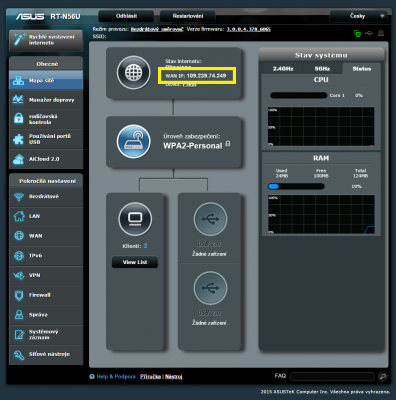This screenshot has width=396, height=400.
Task: Open the firmware version link
Action: [249, 29]
